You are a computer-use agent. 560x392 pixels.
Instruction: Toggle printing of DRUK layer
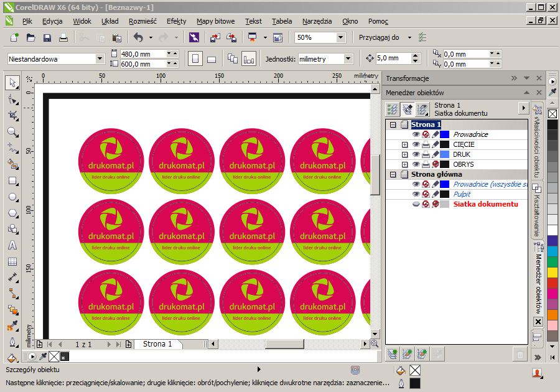click(426, 154)
